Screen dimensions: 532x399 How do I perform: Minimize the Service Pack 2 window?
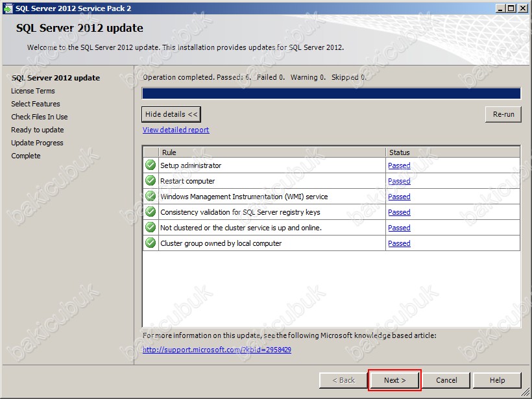[500, 8]
